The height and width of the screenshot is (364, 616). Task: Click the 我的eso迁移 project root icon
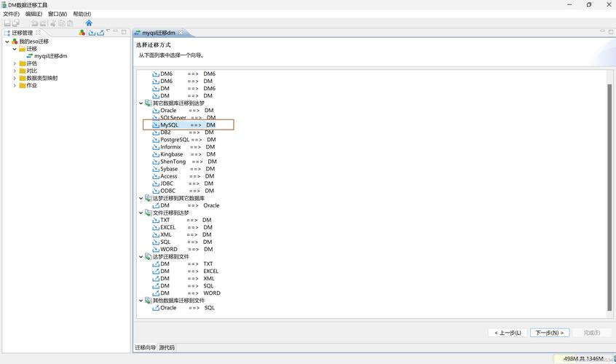(x=15, y=41)
